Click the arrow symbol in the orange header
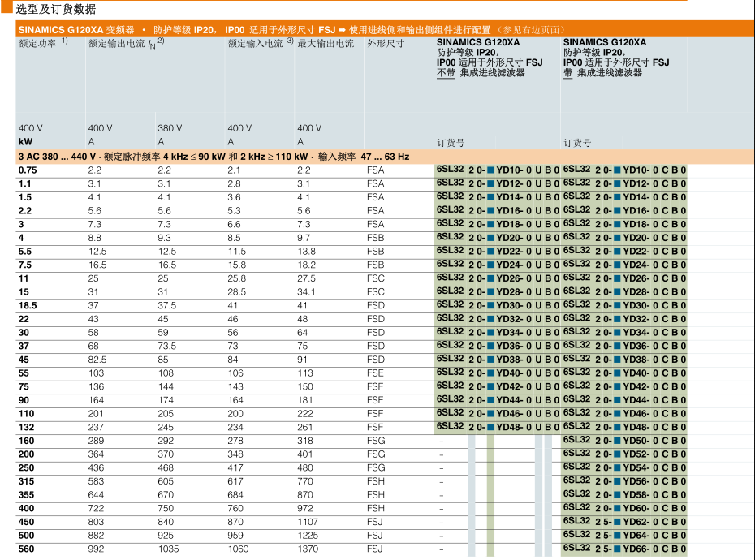 [343, 29]
